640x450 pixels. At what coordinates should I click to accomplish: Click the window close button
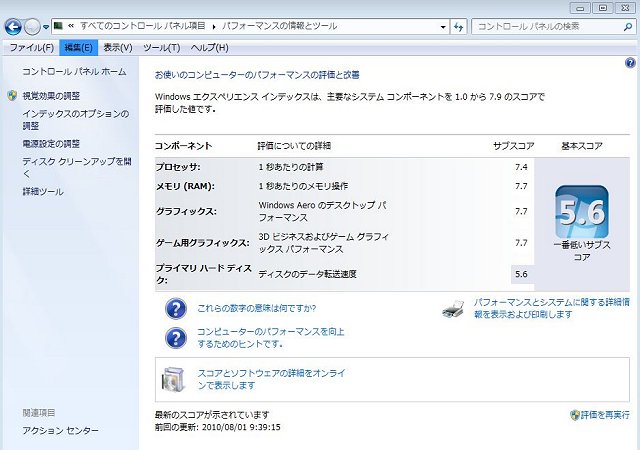[625, 8]
